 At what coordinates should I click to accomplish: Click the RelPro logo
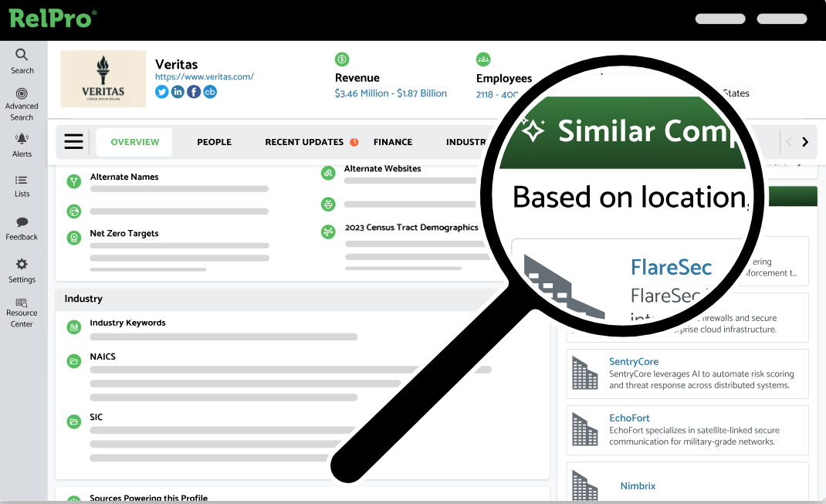52,19
